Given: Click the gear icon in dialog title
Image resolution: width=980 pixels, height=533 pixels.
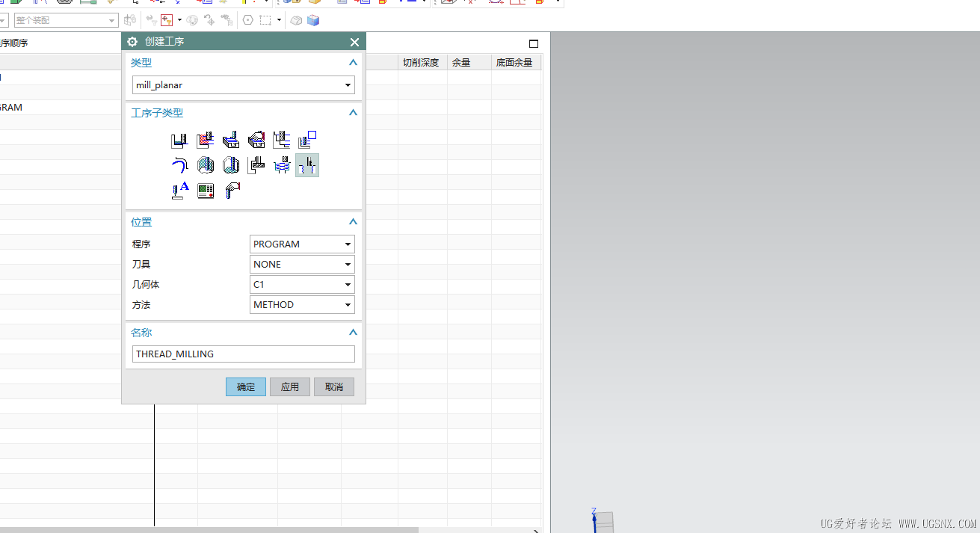Looking at the screenshot, I should click(132, 42).
